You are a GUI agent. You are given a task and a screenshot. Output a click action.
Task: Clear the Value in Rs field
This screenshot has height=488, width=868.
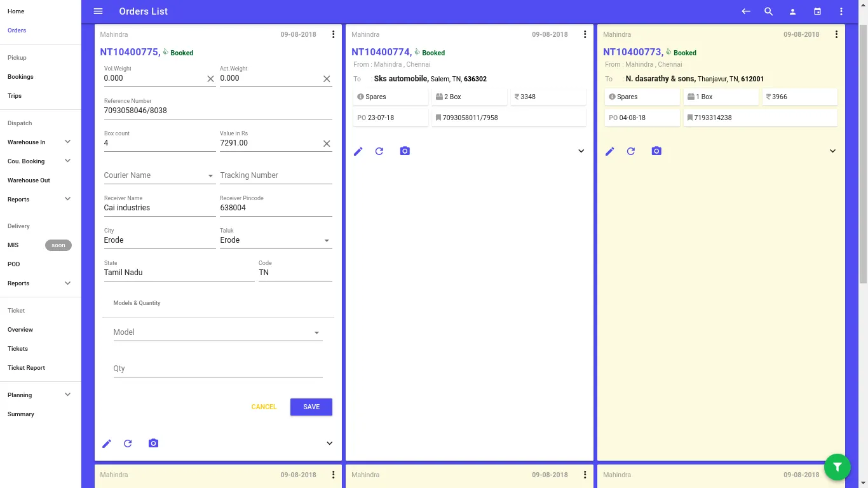[x=327, y=144]
